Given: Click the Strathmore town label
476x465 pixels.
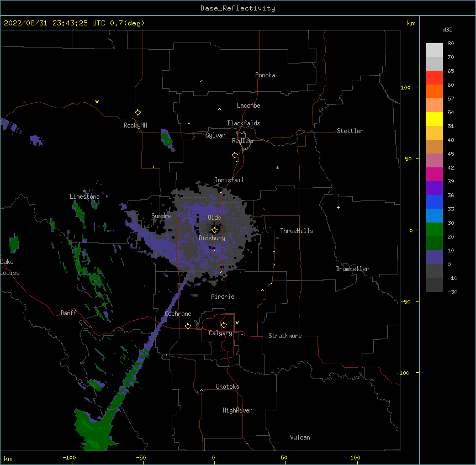Looking at the screenshot, I should [x=285, y=336].
